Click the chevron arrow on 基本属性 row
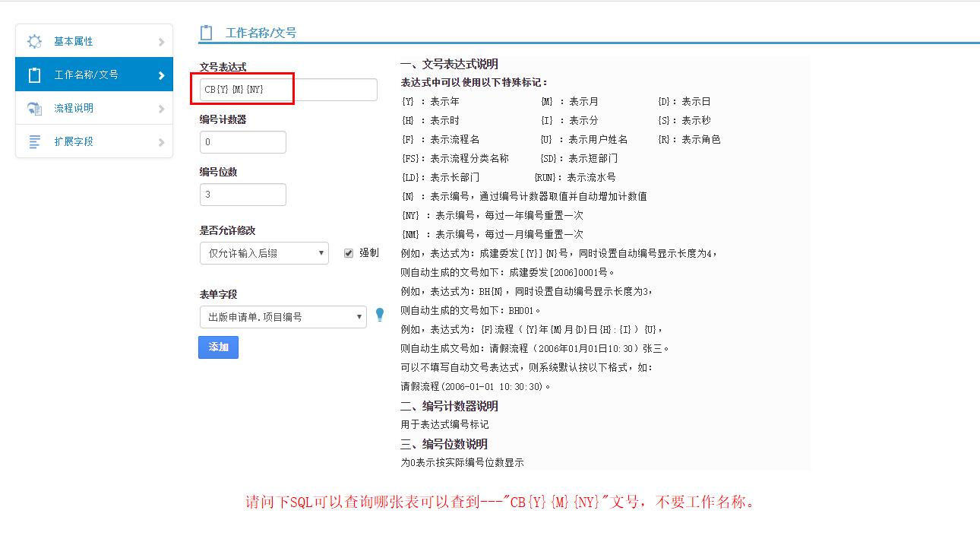Screen dimensions: 980x558 tap(161, 42)
